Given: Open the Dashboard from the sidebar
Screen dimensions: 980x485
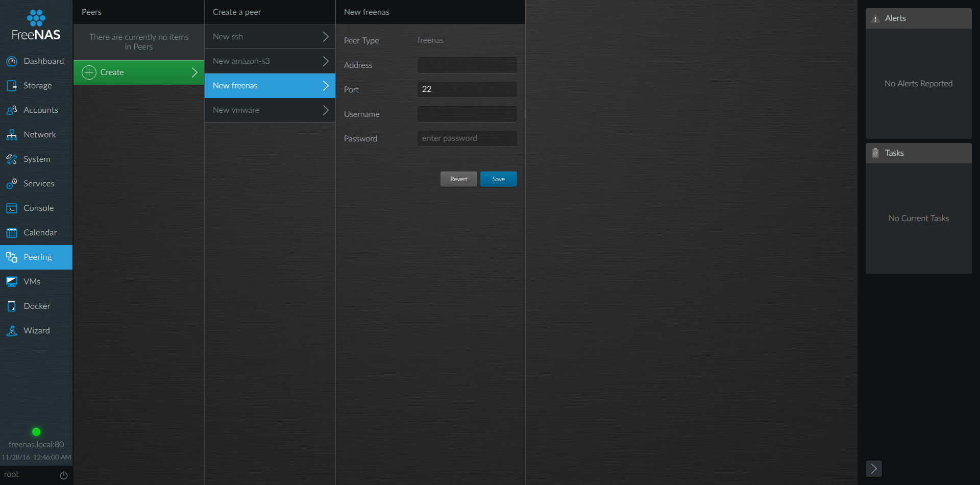Looking at the screenshot, I should 36,61.
